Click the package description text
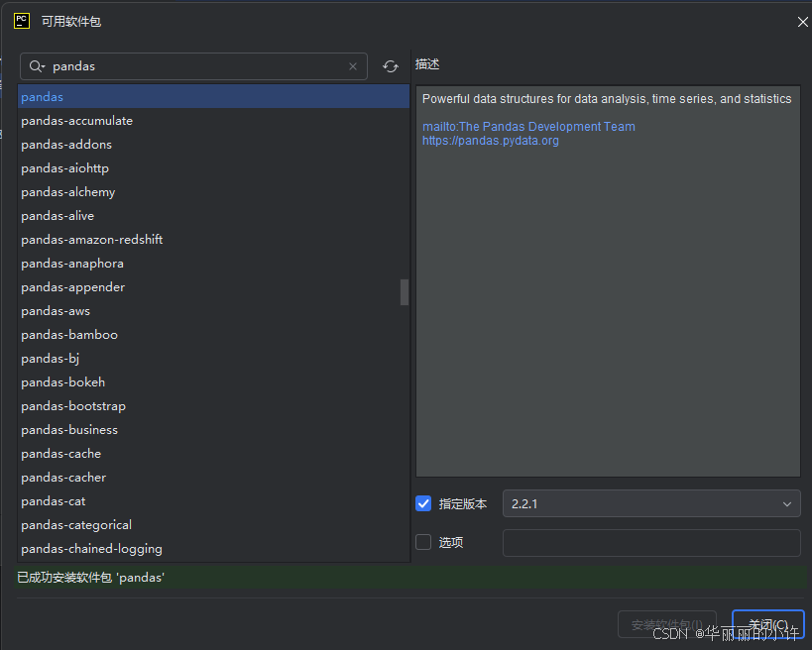The image size is (812, 650). tap(607, 99)
